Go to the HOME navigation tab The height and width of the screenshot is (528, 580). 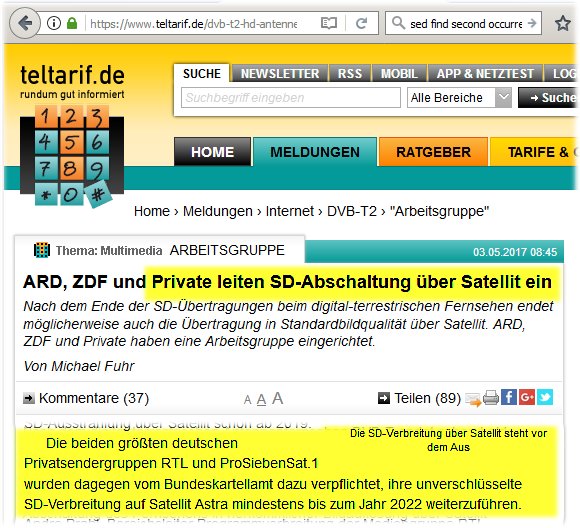point(212,152)
